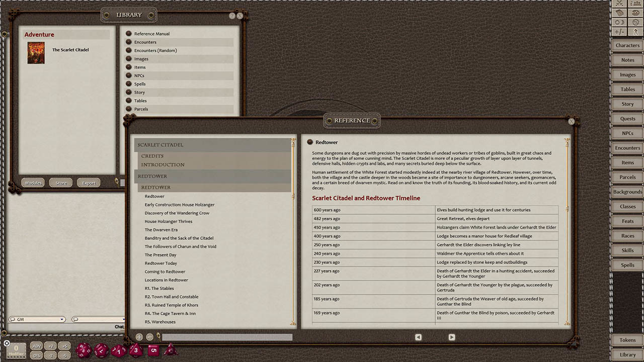Image resolution: width=644 pixels, height=362 pixels.
Task: Open the Quests sidebar panel
Action: coord(627,118)
